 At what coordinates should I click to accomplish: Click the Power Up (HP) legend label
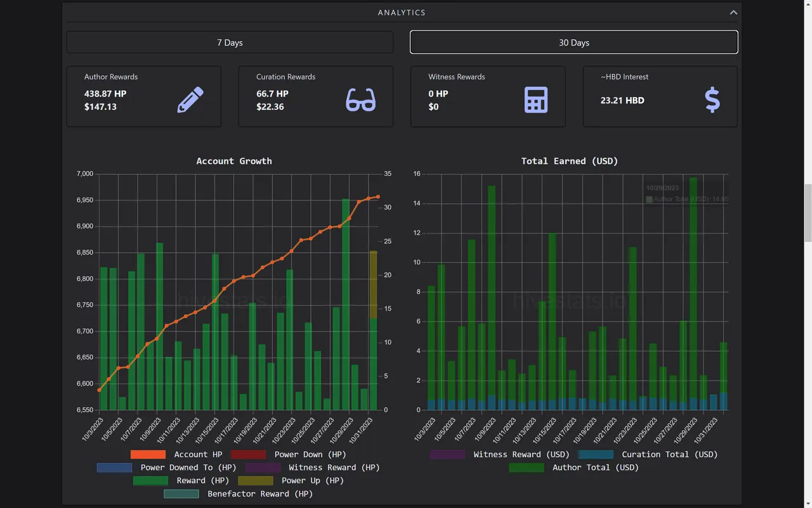[x=313, y=481]
